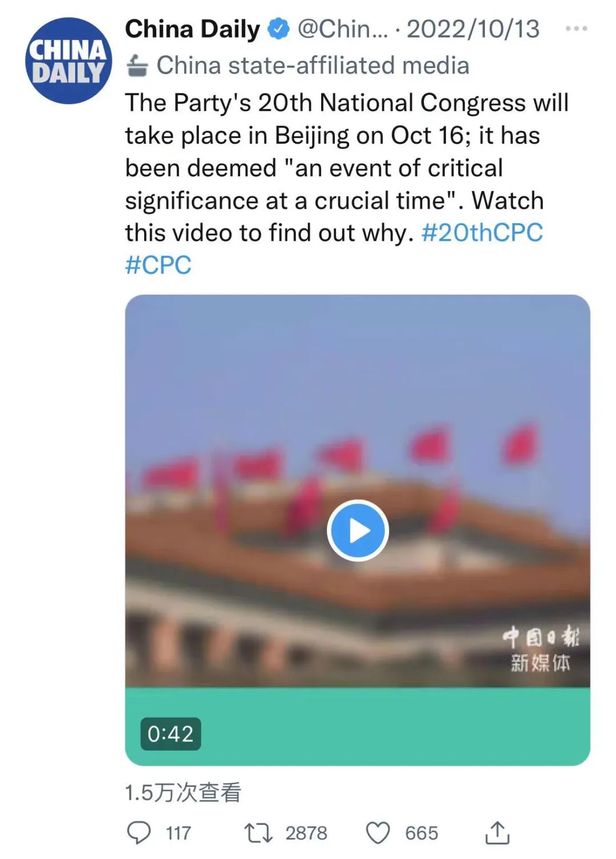Click the blue verified badge icon
Image resolution: width=616 pixels, height=859 pixels.
point(278,29)
